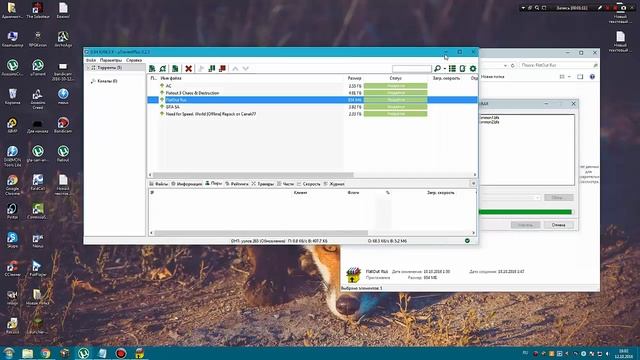Sort by the Статус column header
640x360 pixels.
coord(396,78)
